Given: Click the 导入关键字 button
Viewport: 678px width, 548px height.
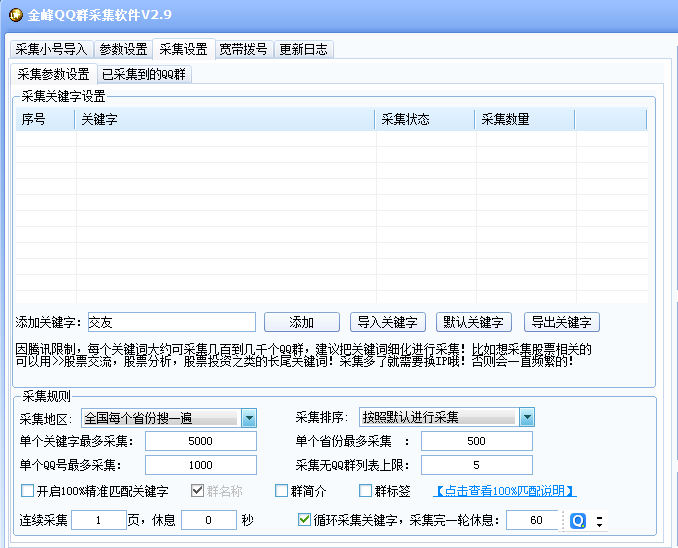Looking at the screenshot, I should [388, 322].
